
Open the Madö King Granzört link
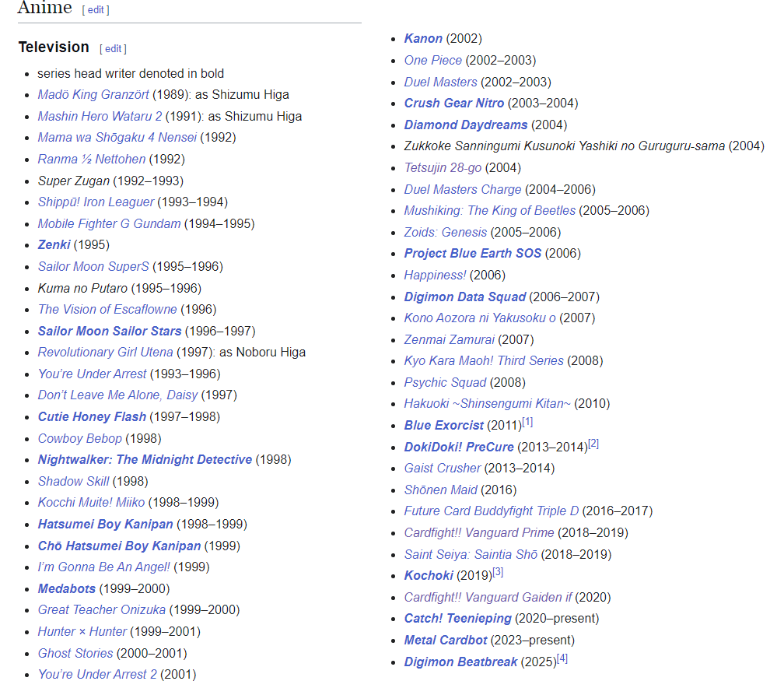point(93,95)
